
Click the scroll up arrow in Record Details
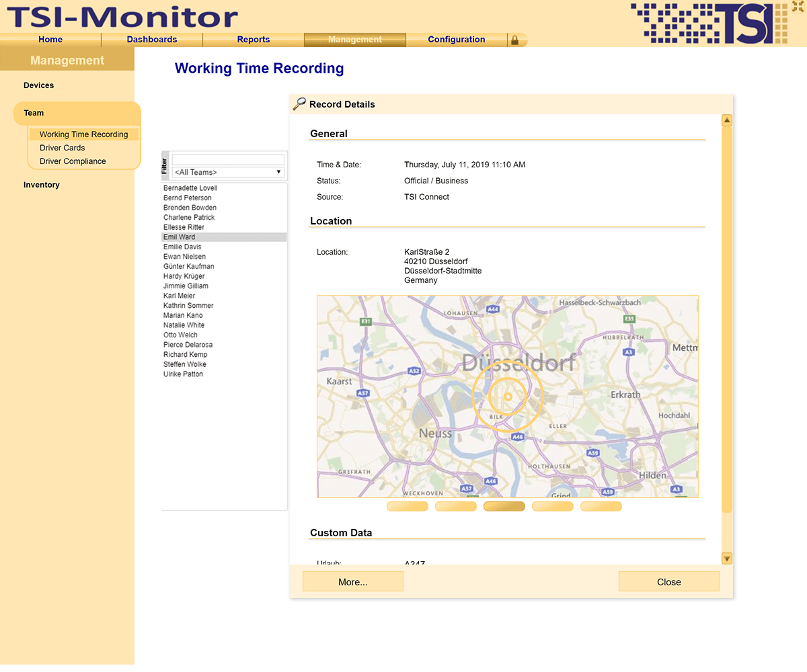(727, 121)
